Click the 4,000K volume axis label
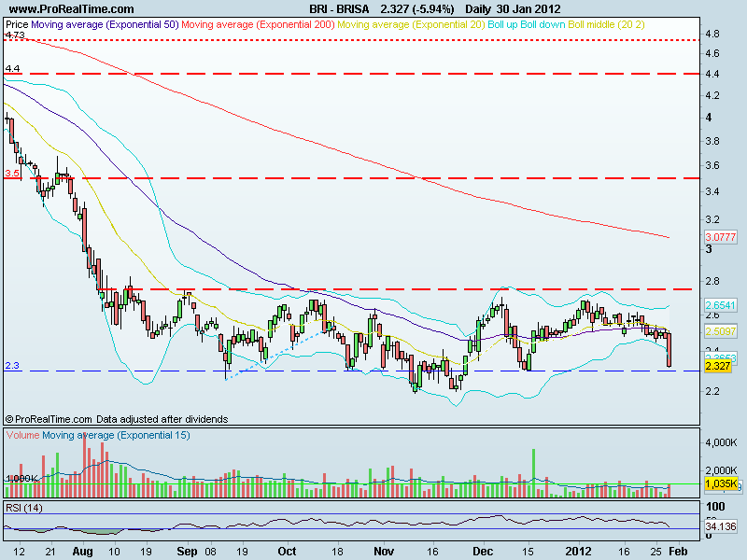The image size is (747, 560). (x=721, y=442)
